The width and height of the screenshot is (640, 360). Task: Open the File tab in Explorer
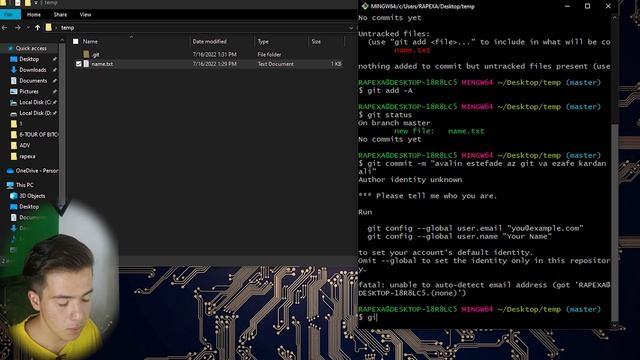(10, 14)
